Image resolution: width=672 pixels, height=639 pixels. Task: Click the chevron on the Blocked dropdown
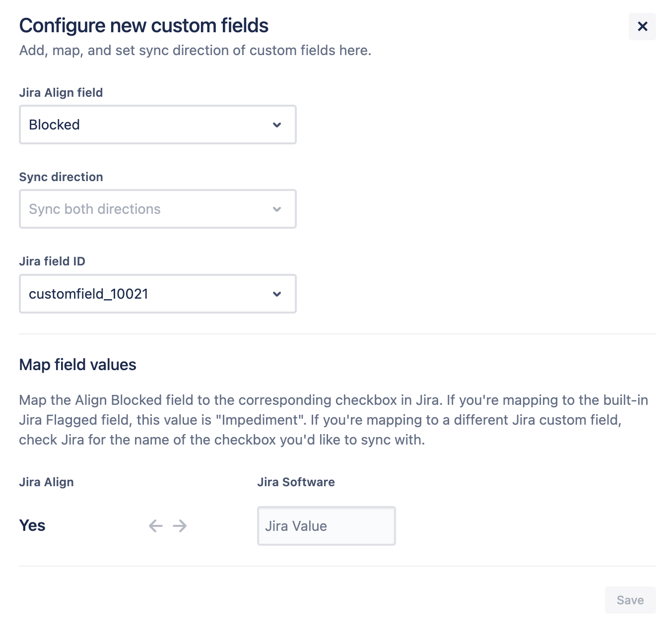click(276, 125)
